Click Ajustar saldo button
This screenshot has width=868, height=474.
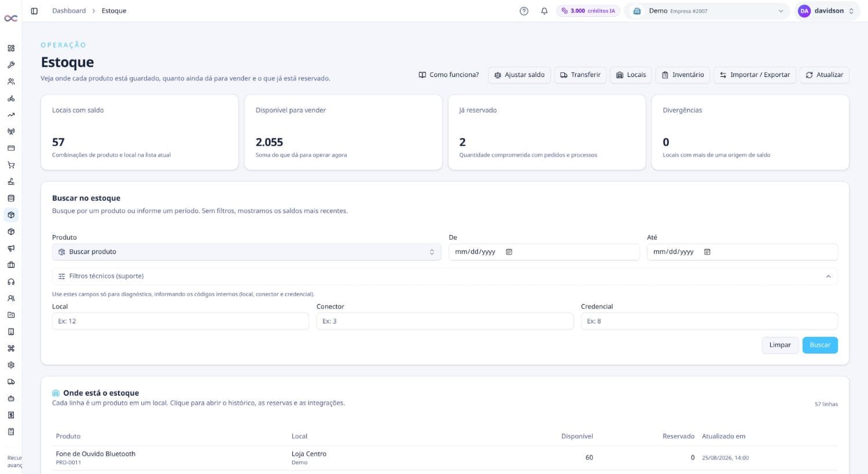(519, 75)
